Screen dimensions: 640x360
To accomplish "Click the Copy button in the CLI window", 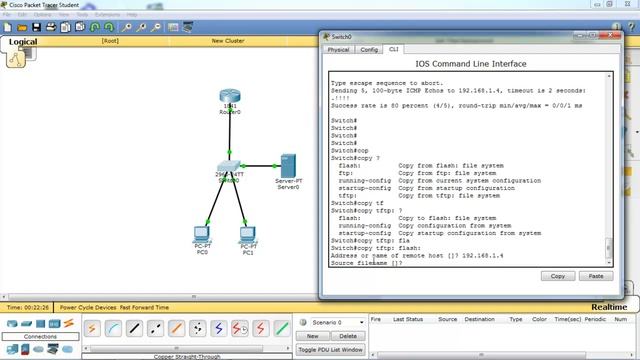I will pyautogui.click(x=558, y=276).
